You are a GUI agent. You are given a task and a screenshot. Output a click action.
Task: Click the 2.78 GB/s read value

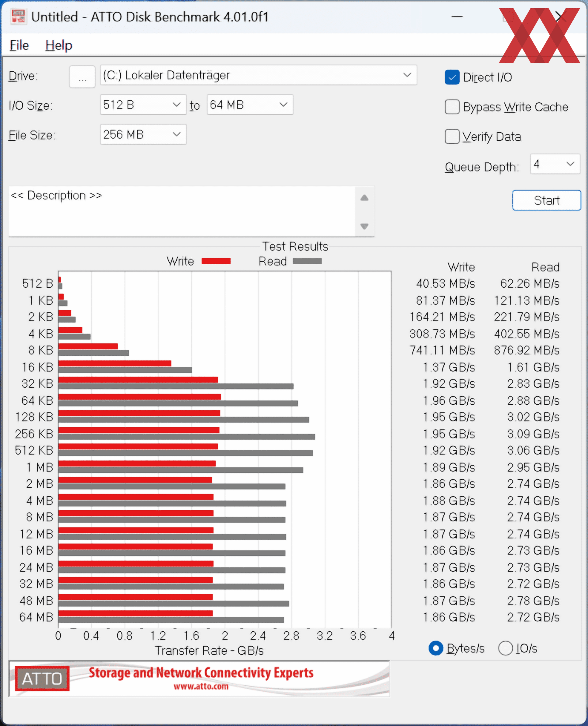(x=533, y=601)
